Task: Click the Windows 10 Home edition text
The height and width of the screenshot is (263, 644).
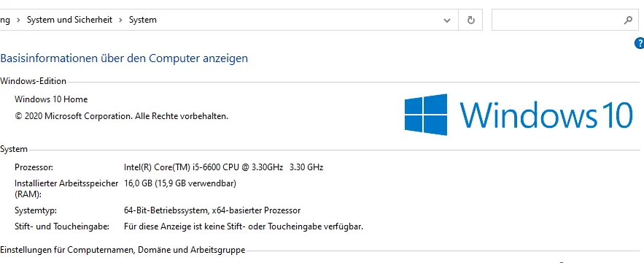Action: pos(51,99)
